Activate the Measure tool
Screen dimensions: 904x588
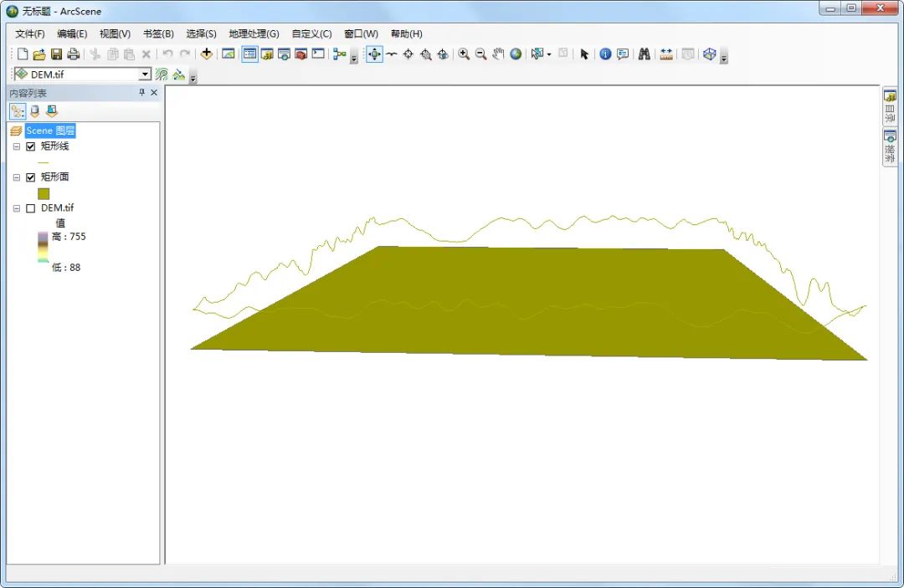(x=666, y=54)
